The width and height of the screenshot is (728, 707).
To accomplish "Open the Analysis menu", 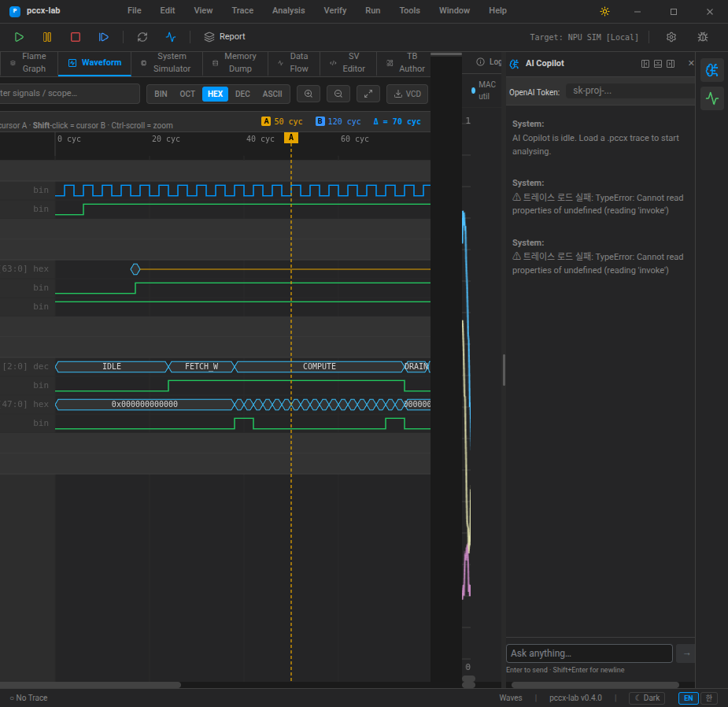I will pyautogui.click(x=288, y=11).
